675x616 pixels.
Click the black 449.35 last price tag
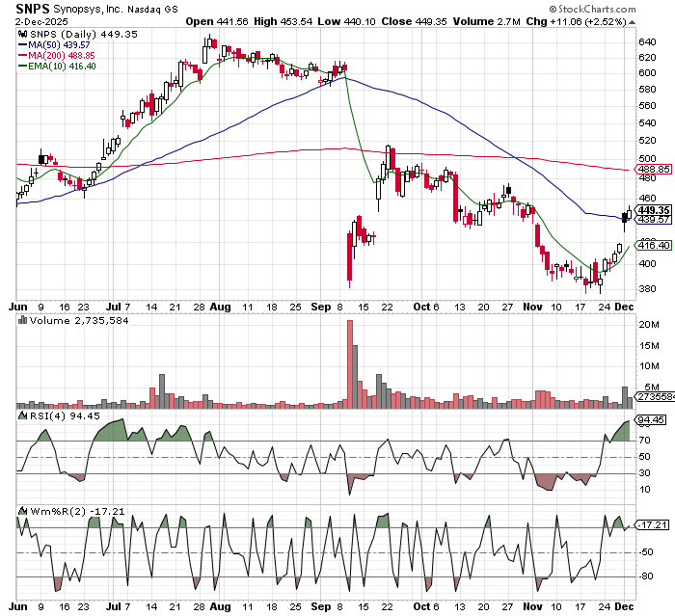[x=654, y=210]
